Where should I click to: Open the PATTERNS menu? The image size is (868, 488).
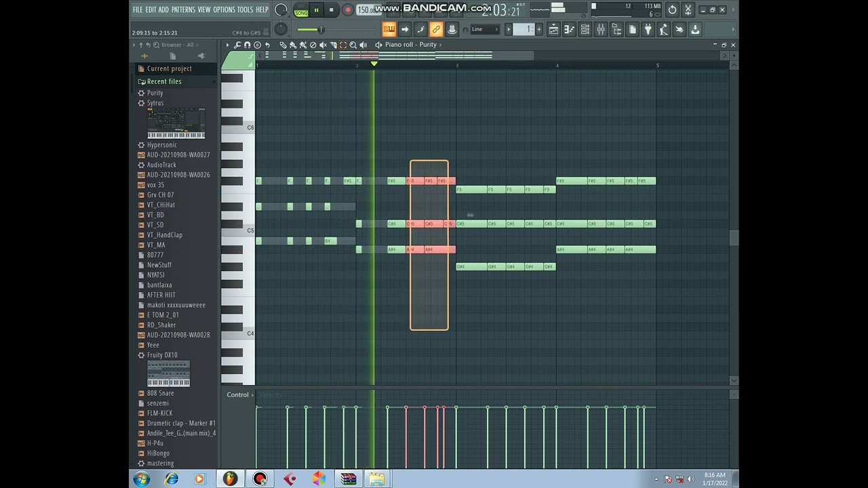[x=183, y=9]
